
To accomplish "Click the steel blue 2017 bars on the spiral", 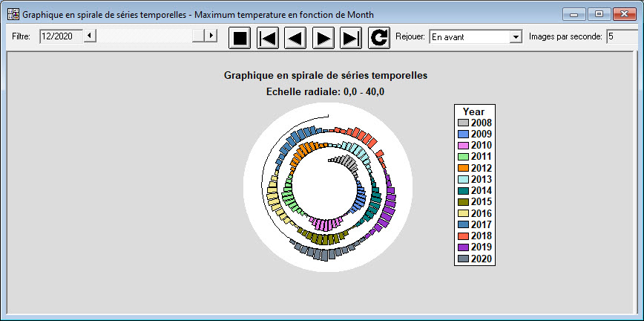I will coord(294,140).
